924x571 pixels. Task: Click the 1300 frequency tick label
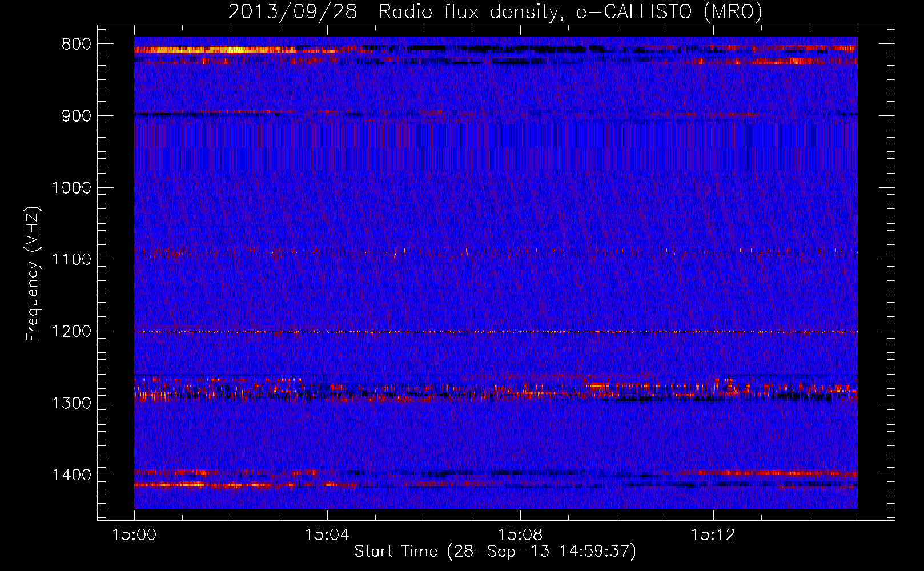click(72, 403)
